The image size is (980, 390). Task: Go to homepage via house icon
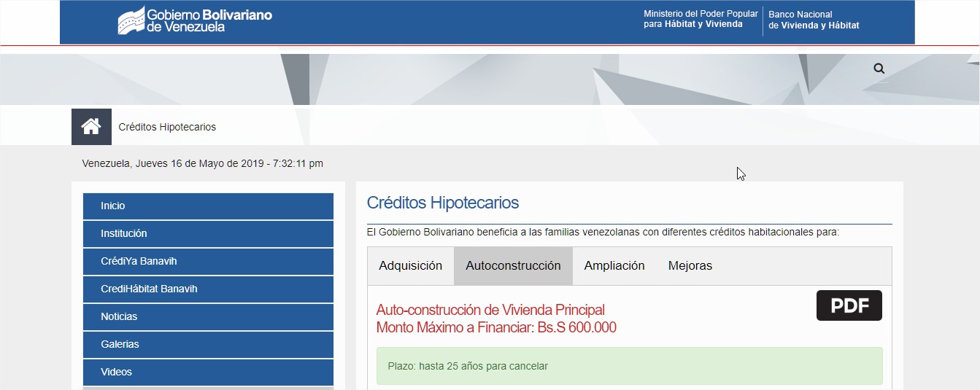coord(91,127)
